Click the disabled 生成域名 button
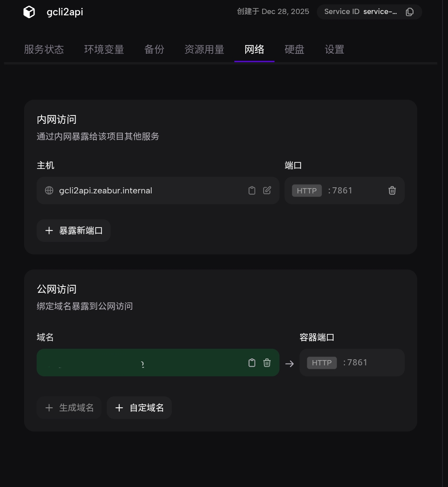Image resolution: width=448 pixels, height=487 pixels. (x=69, y=407)
